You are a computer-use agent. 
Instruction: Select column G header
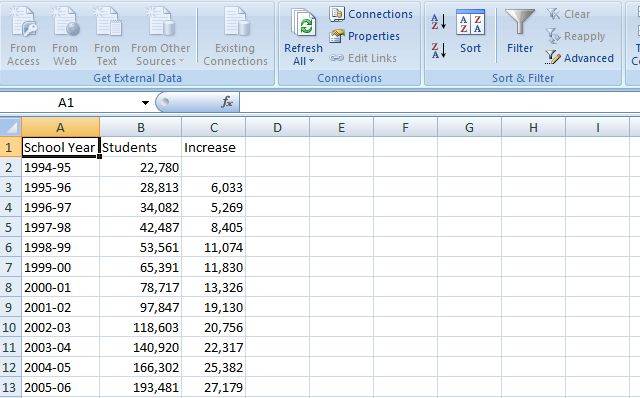pos(469,127)
